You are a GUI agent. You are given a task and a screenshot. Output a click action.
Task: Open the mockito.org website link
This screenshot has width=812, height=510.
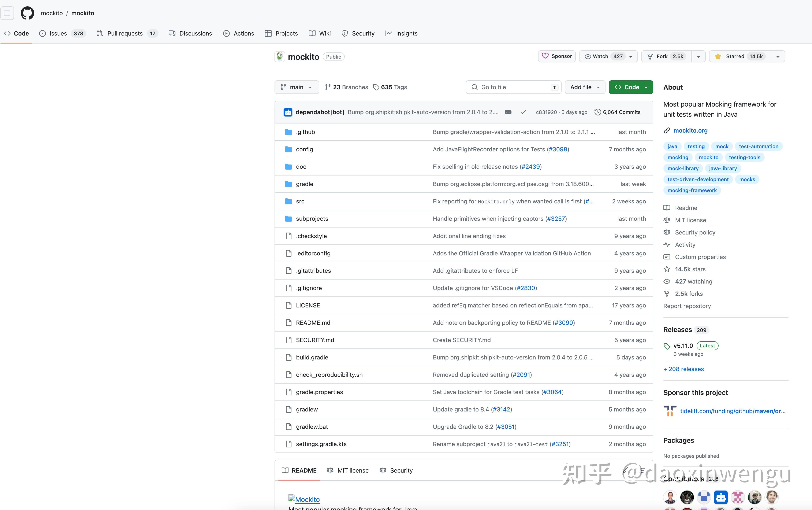(690, 130)
